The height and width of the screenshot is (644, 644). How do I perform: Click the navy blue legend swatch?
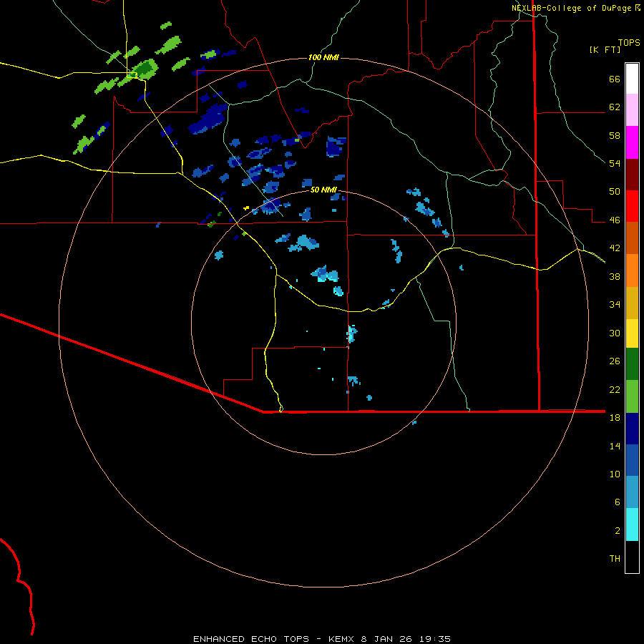click(x=632, y=429)
